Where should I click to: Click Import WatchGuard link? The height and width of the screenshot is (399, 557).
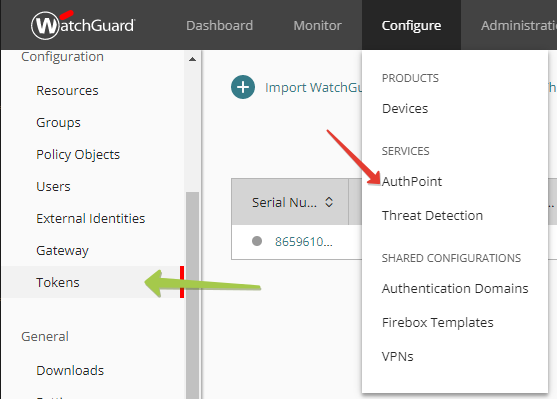pos(313,87)
